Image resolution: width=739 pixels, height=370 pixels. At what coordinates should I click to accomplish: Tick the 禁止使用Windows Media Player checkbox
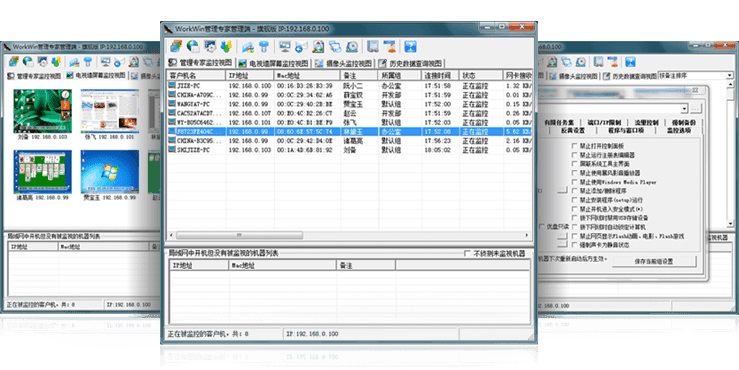coord(574,182)
